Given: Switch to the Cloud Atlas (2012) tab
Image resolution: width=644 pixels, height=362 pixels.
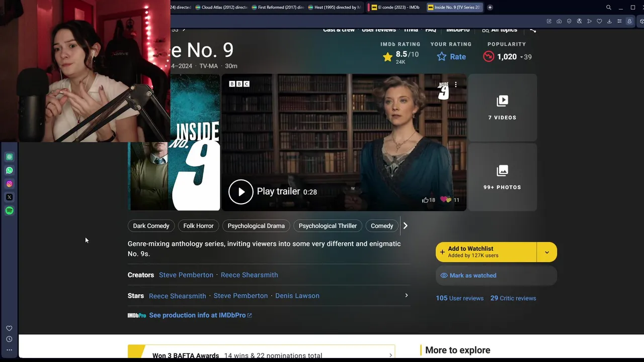Looking at the screenshot, I should coord(221,7).
